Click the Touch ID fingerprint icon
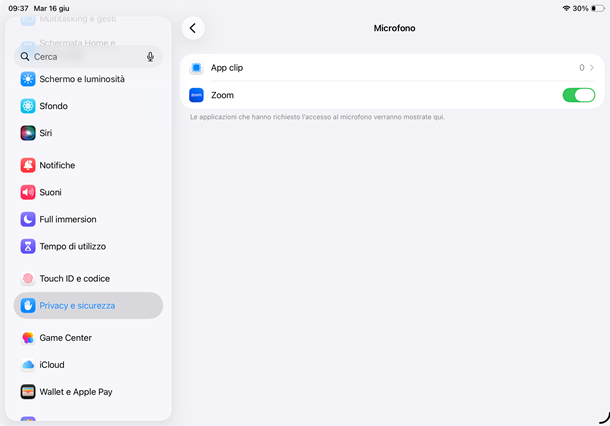The width and height of the screenshot is (610, 426). point(28,279)
